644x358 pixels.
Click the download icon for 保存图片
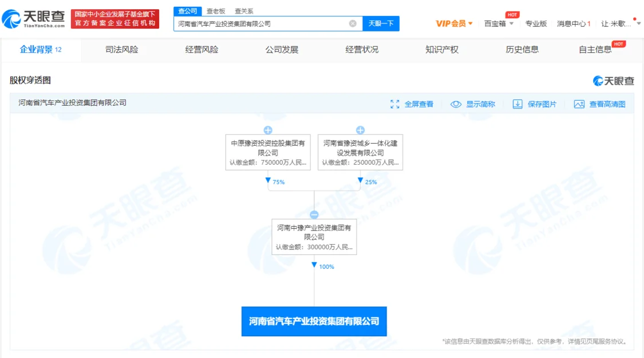pos(517,104)
